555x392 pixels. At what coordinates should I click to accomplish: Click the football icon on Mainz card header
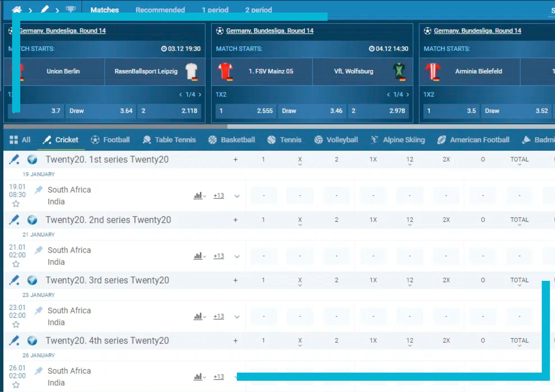pos(220,31)
